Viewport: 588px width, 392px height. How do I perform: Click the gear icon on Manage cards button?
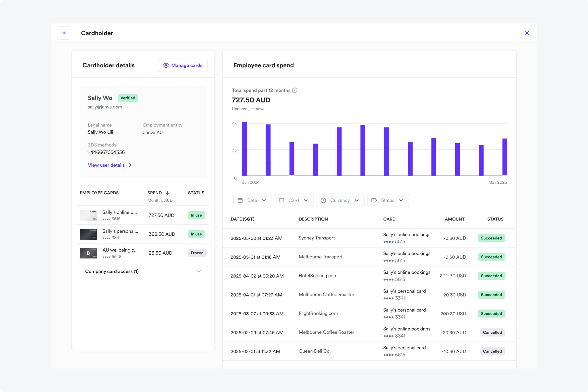(x=166, y=65)
